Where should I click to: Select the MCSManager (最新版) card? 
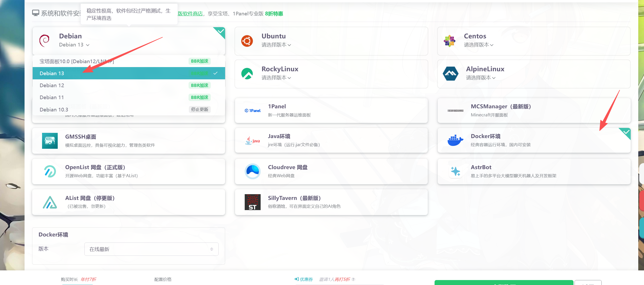point(534,110)
